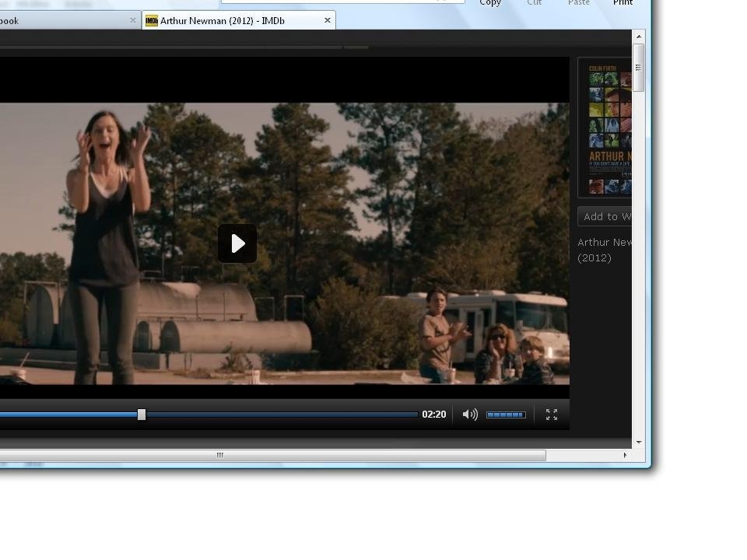
Task: Click the vertical scrollbar thumb
Action: [x=639, y=68]
